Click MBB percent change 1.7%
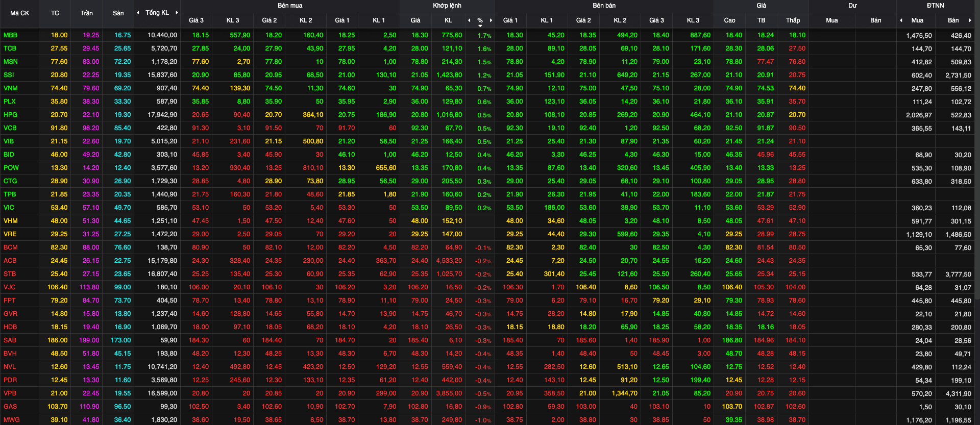 pyautogui.click(x=484, y=36)
